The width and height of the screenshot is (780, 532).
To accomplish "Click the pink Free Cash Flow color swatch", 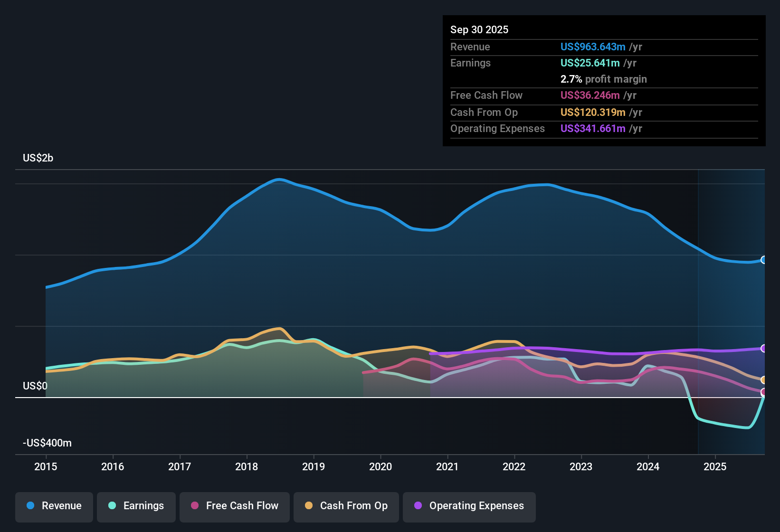I will 195,506.
